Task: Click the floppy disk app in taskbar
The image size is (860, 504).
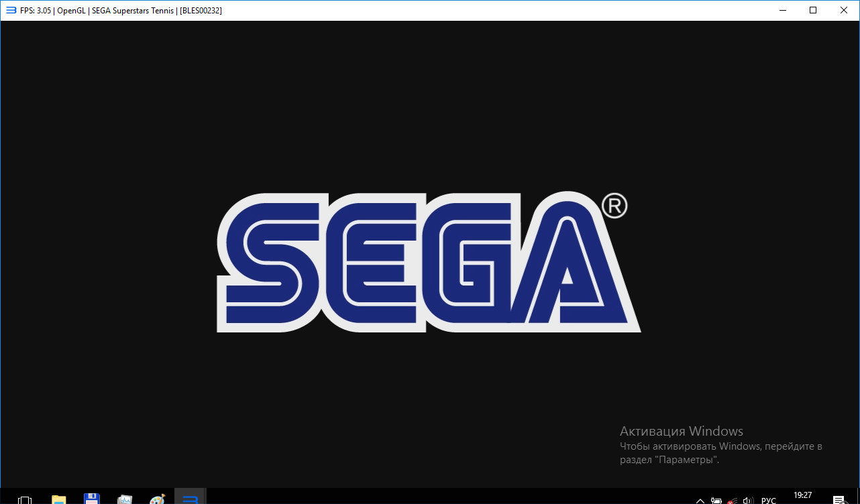Action: [92, 499]
